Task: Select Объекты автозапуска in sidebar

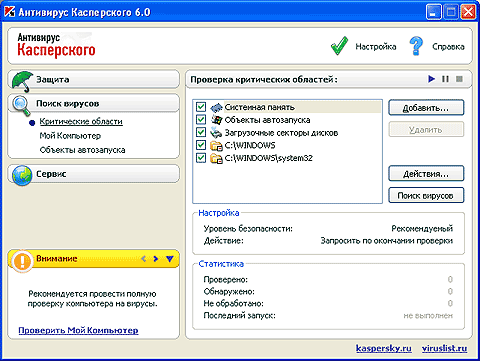Action: 82,150
